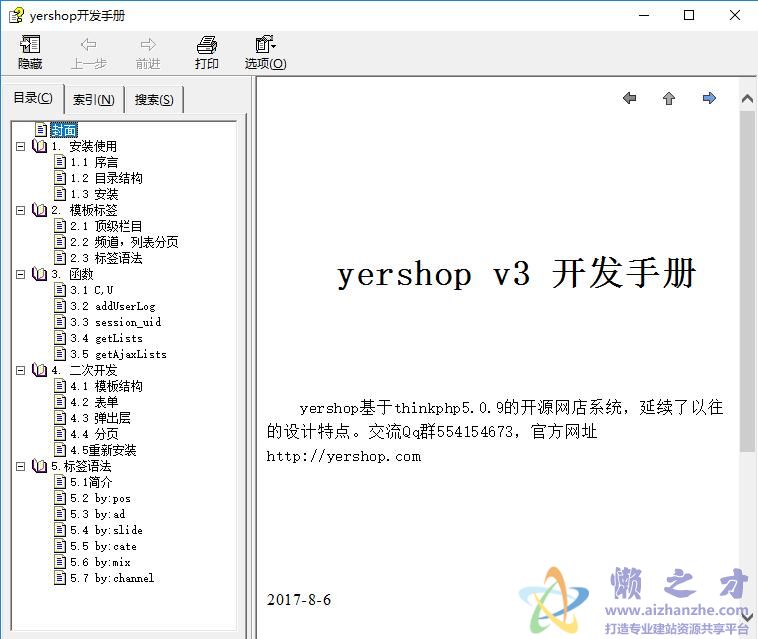Click the page icon beside 2.1 顶级栏目

pyautogui.click(x=60, y=226)
